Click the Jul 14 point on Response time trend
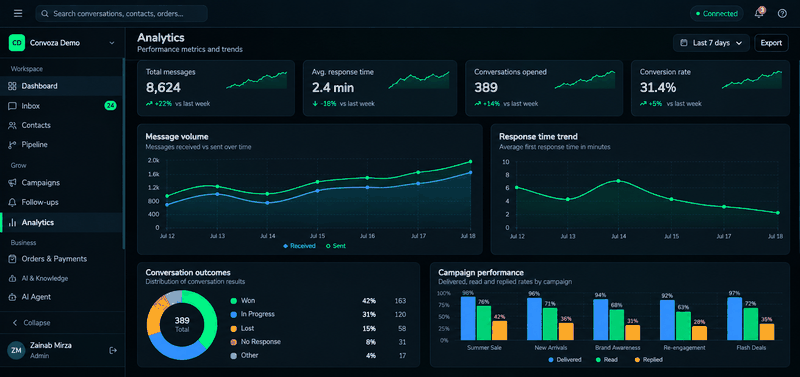The height and width of the screenshot is (377, 800). 618,181
